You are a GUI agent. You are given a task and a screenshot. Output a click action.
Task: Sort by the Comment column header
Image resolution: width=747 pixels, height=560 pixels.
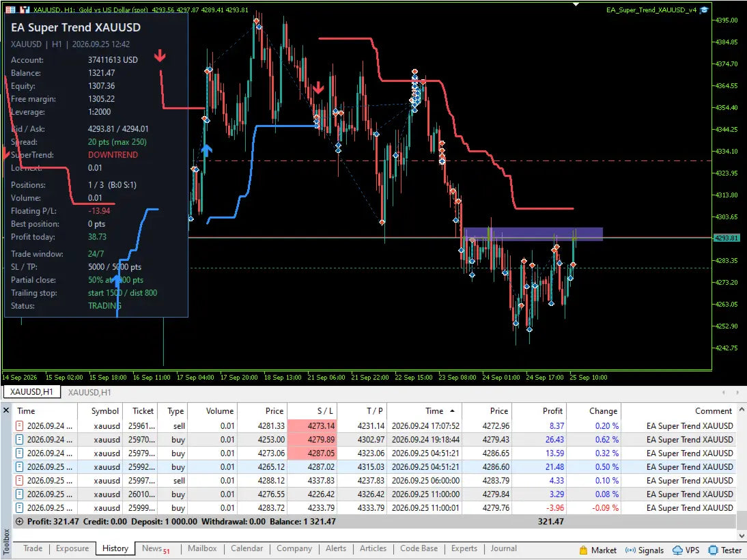(679, 411)
